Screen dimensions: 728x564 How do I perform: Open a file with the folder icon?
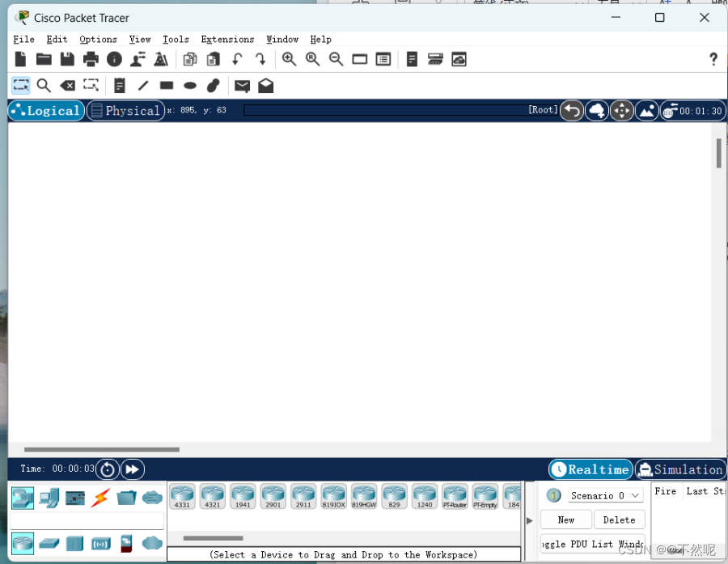(x=44, y=59)
